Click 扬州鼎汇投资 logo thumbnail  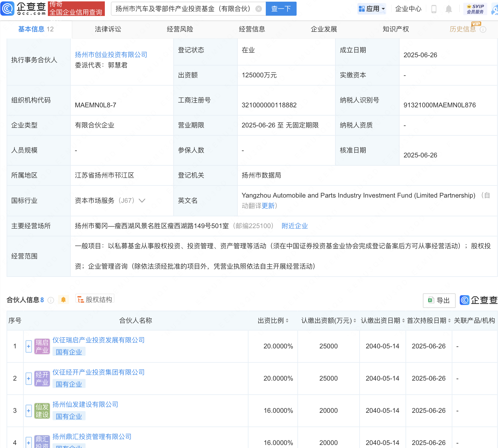(42, 441)
